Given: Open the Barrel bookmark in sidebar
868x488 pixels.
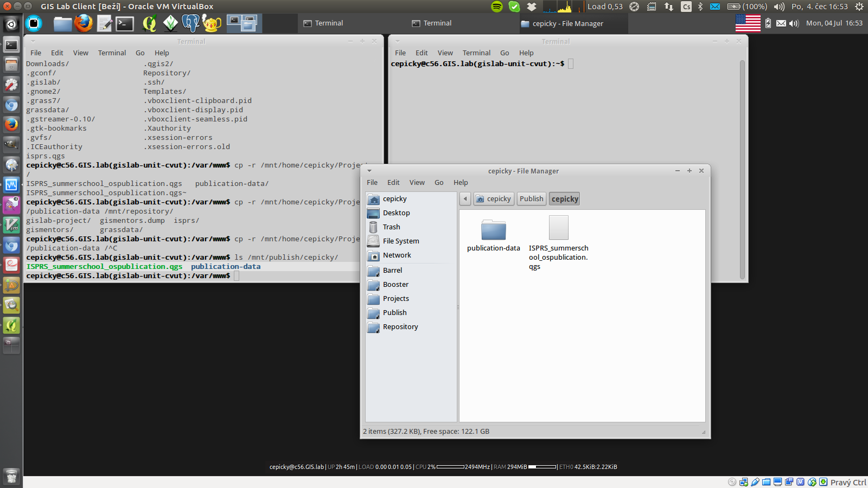Looking at the screenshot, I should point(410,271).
